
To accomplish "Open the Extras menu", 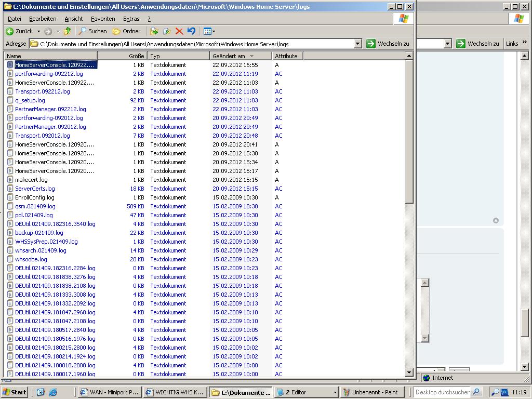I will pos(131,19).
